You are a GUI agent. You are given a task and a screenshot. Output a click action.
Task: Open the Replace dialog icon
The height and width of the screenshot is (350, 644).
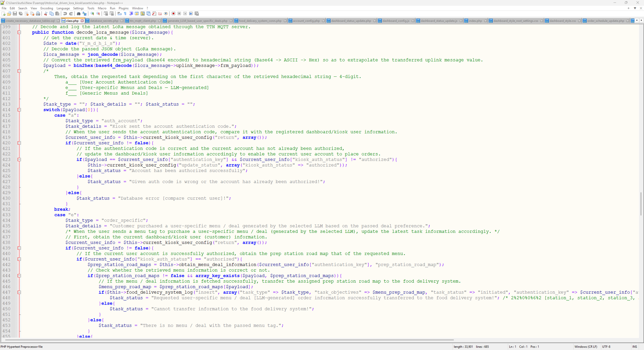[x=84, y=14]
